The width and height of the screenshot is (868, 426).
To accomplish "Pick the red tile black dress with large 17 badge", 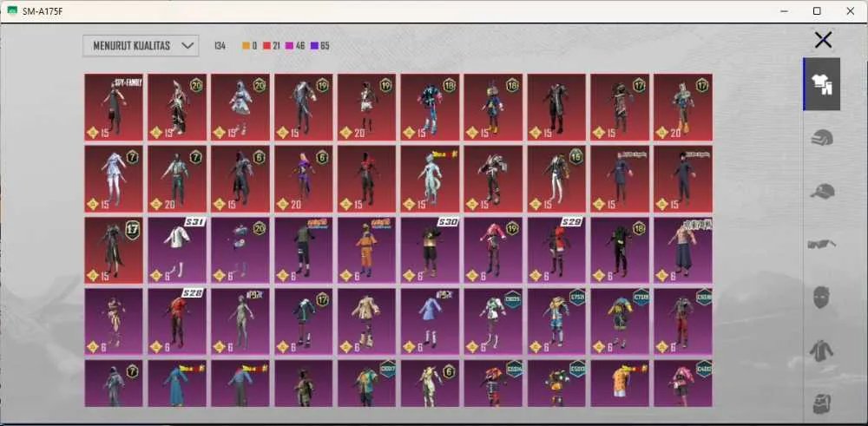I will (114, 250).
